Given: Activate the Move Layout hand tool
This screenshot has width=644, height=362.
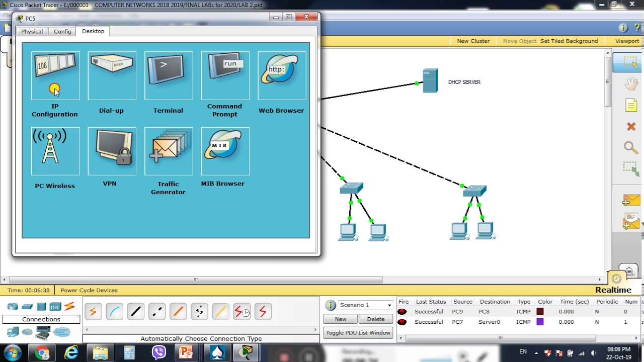Looking at the screenshot, I should pyautogui.click(x=631, y=84).
